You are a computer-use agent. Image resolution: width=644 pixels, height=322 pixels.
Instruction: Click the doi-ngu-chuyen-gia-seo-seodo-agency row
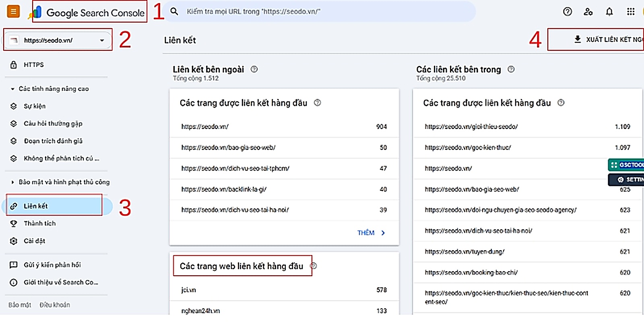(528, 210)
